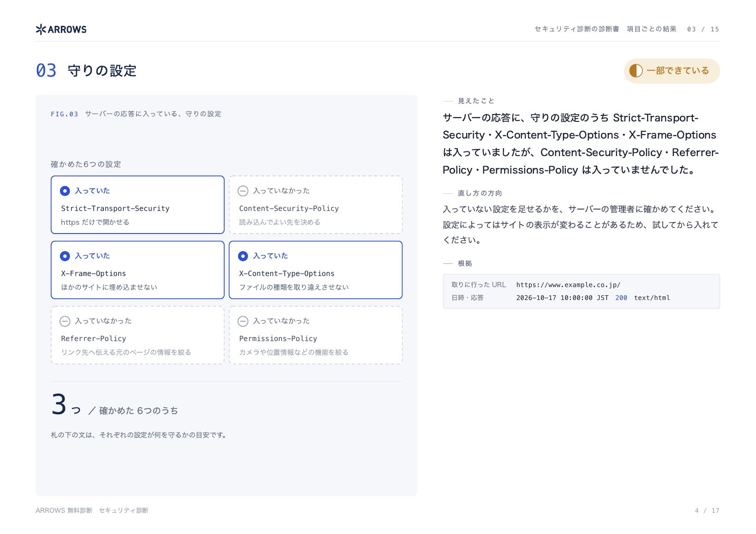Click the 確かめた6つの設定 heading

tap(86, 164)
